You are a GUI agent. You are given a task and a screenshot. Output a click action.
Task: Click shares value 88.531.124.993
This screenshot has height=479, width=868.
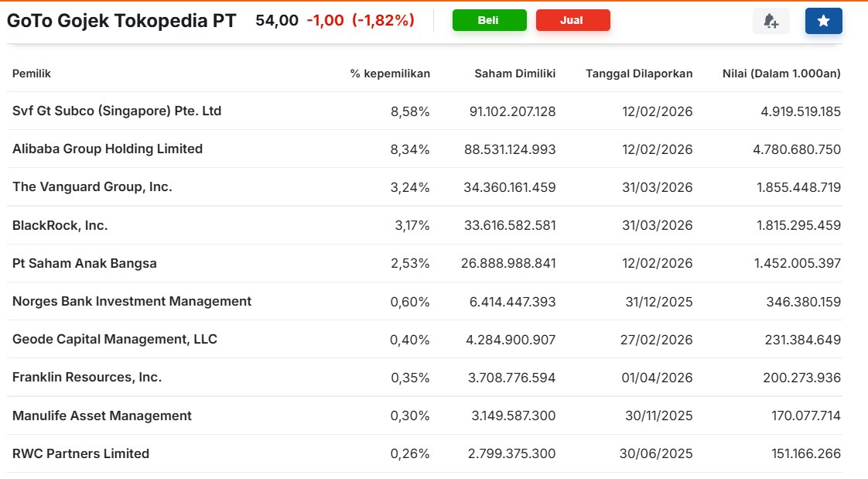[510, 149]
